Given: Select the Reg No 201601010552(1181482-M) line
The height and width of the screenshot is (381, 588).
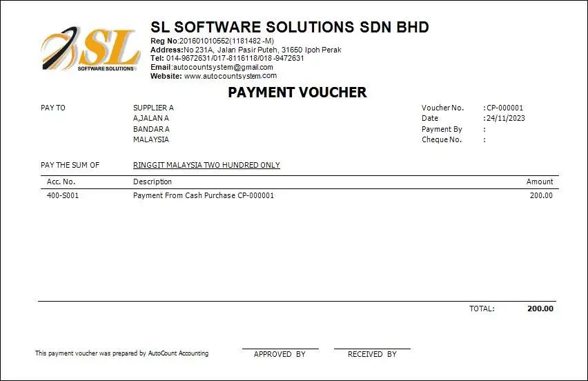Looking at the screenshot, I should tap(213, 41).
